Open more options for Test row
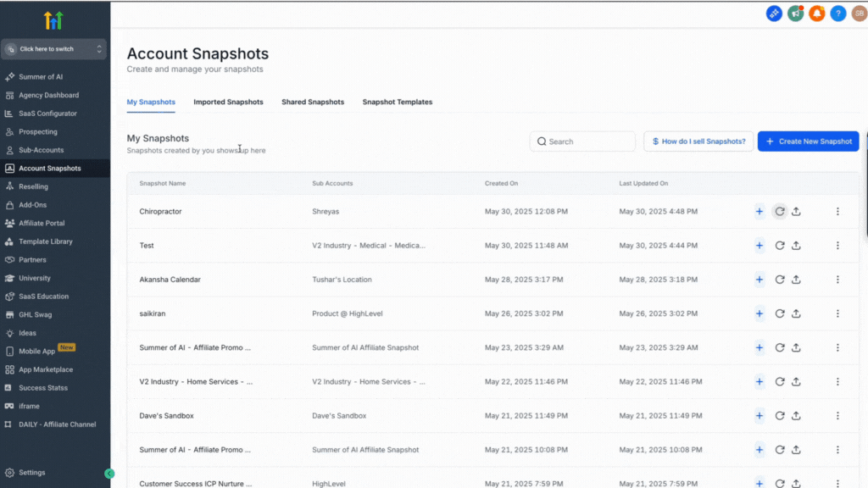868x488 pixels. pos(837,246)
